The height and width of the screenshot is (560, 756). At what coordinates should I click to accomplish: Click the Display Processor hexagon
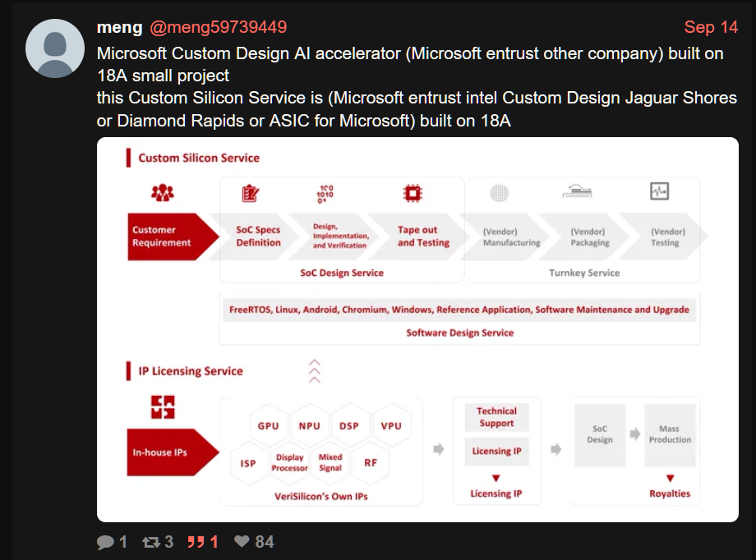coord(289,462)
